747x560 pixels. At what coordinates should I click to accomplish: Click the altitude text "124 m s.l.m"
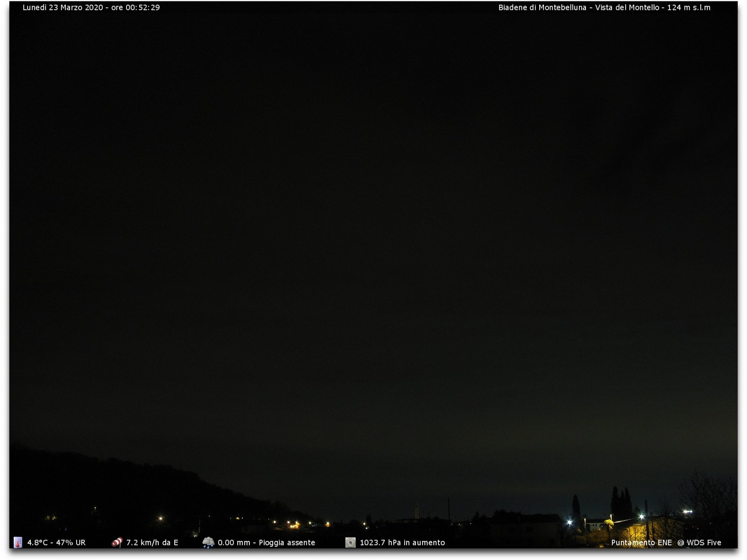(689, 7)
